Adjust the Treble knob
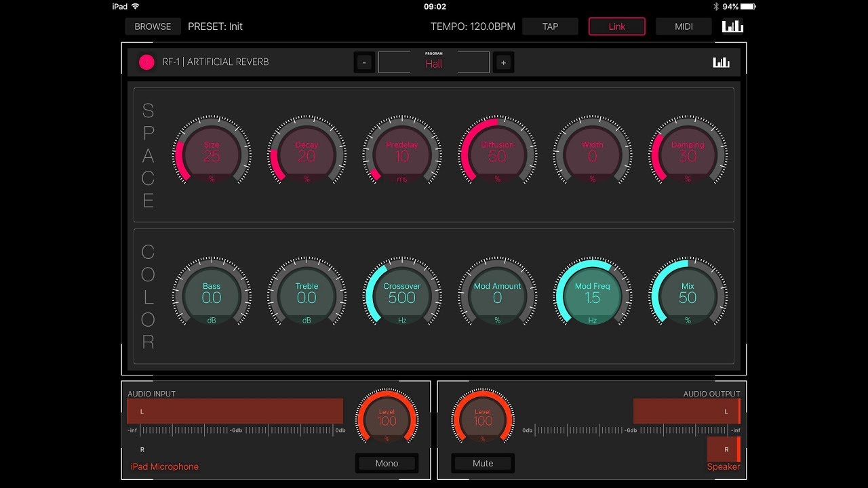 click(307, 296)
